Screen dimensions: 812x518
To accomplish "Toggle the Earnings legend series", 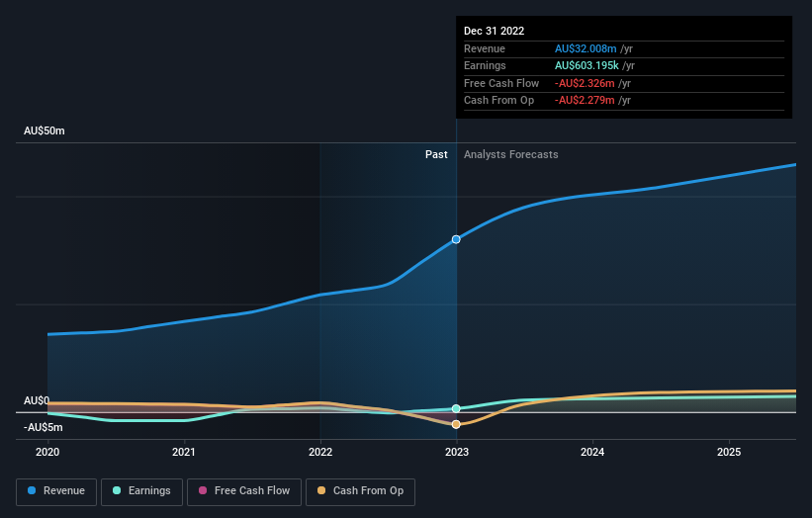I will pos(141,491).
